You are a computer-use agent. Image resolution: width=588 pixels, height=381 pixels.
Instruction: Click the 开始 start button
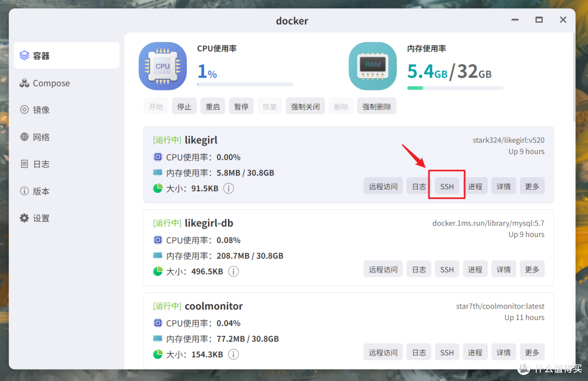point(156,107)
